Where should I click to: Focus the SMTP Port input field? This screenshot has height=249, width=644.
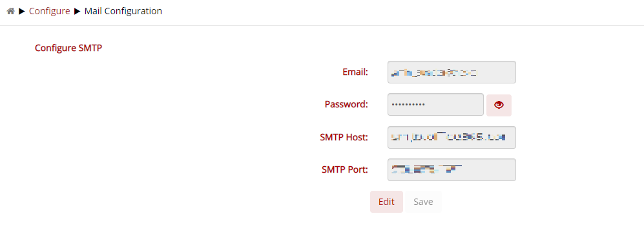(452, 169)
